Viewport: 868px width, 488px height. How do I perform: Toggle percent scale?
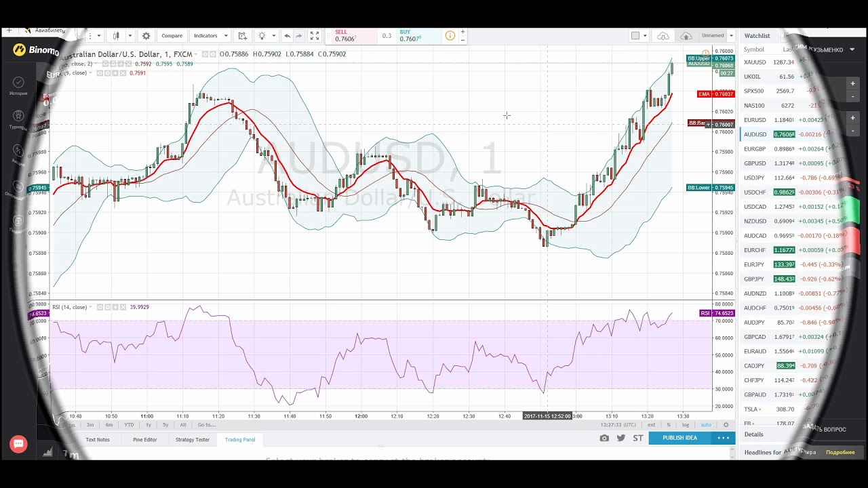tap(669, 425)
